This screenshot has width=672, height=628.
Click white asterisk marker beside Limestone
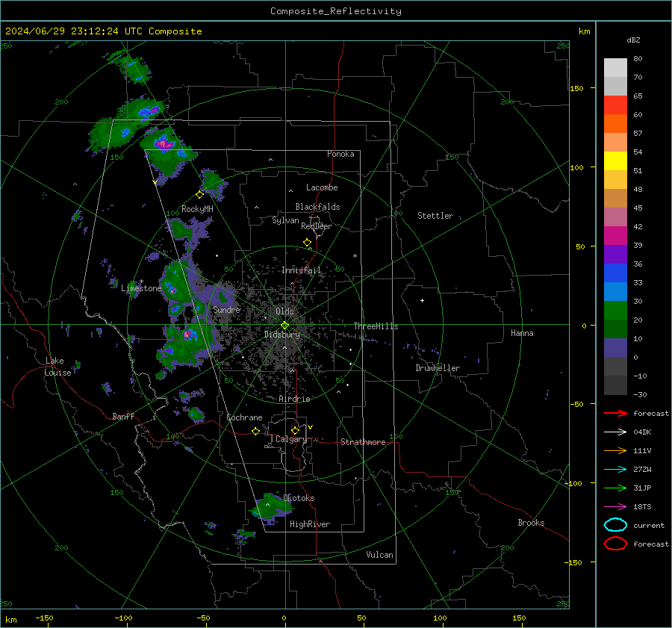[141, 282]
